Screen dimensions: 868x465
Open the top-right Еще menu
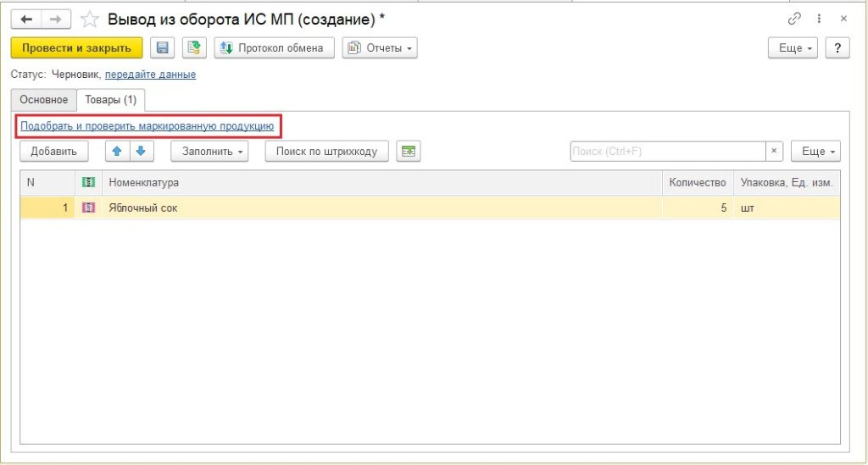click(793, 48)
